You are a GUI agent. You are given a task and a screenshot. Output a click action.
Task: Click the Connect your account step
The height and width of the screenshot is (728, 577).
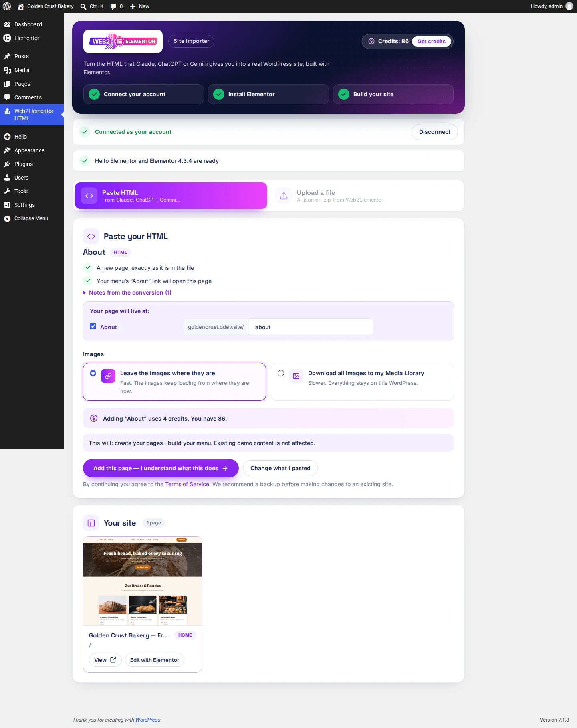[143, 94]
